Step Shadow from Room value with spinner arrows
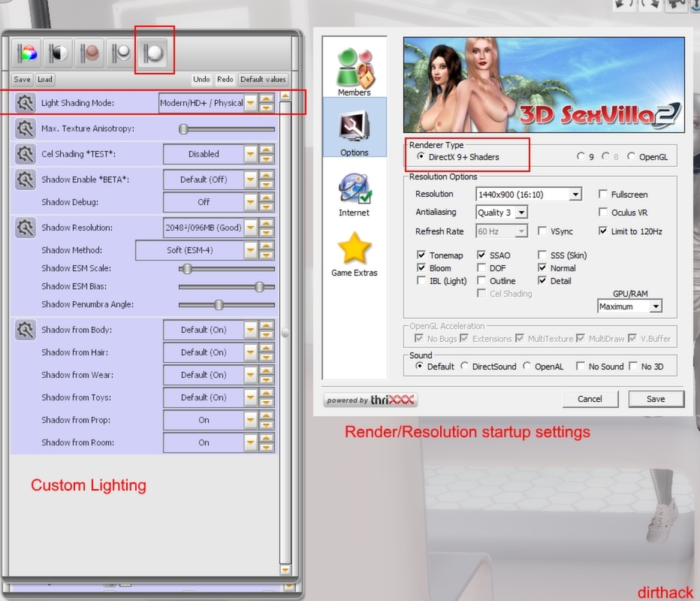Viewport: 700px width, 601px height. pos(267,443)
